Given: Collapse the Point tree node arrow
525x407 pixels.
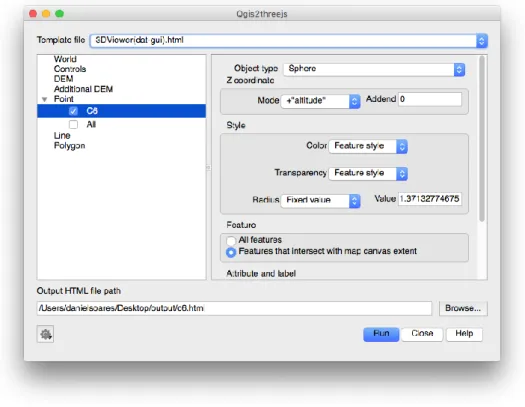Looking at the screenshot, I should (44, 99).
